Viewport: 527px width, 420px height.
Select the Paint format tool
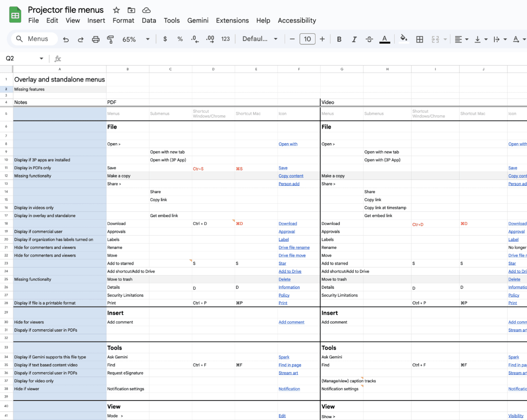tap(110, 39)
